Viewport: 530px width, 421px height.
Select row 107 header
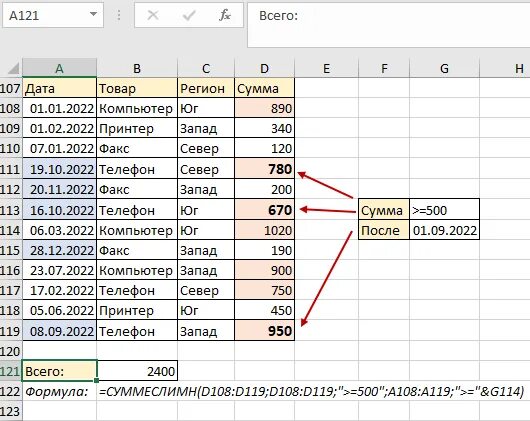(x=11, y=88)
